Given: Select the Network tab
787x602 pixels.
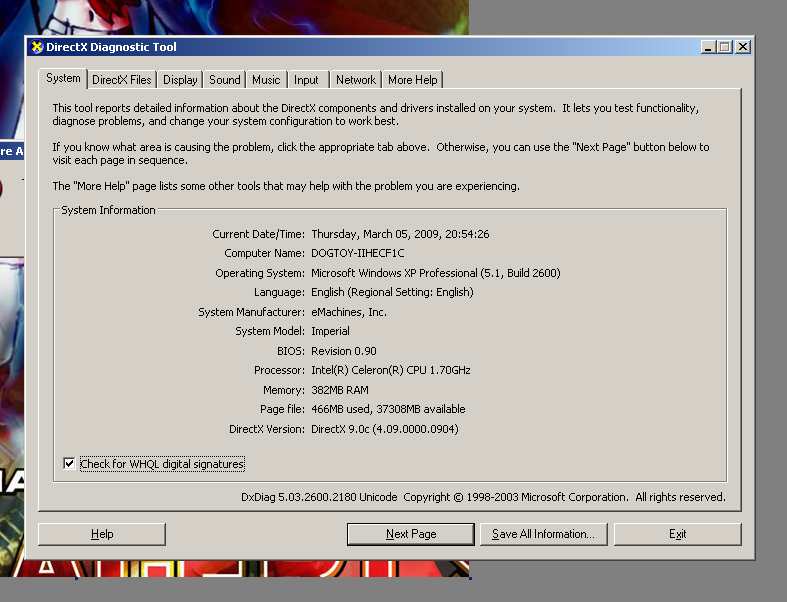Looking at the screenshot, I should click(x=356, y=80).
